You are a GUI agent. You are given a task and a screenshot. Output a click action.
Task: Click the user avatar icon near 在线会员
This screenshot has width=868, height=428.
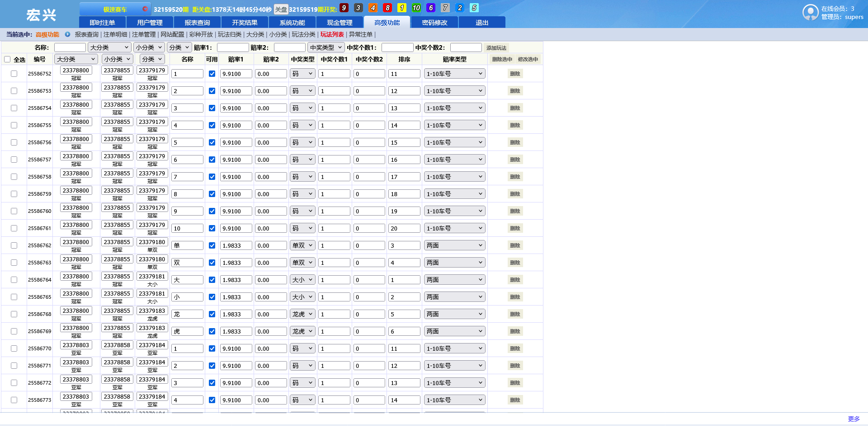810,12
